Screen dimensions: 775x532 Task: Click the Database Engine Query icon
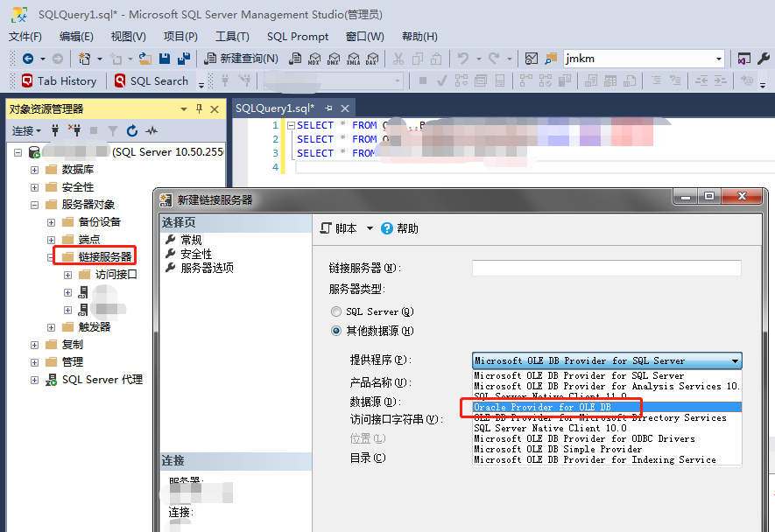click(x=295, y=59)
